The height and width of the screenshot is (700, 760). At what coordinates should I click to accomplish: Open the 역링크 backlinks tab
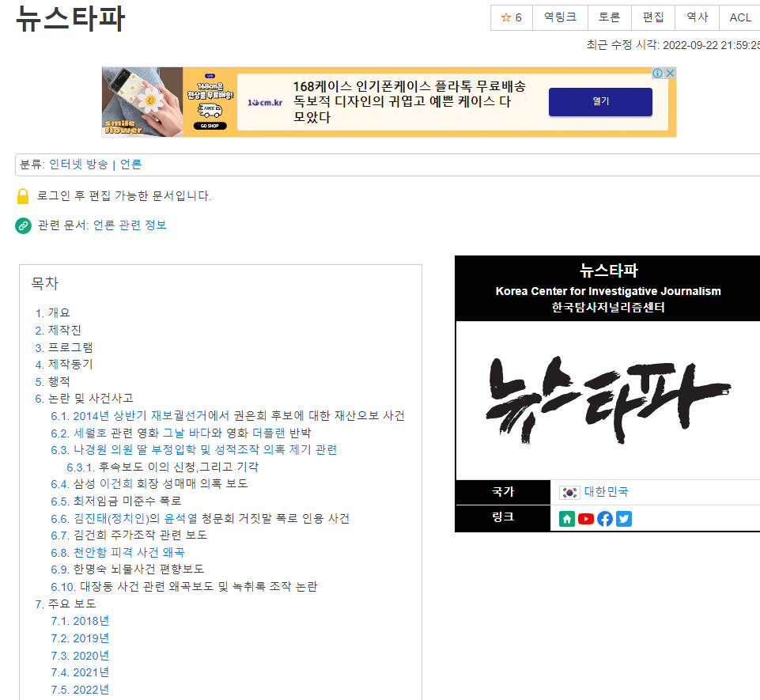click(560, 18)
